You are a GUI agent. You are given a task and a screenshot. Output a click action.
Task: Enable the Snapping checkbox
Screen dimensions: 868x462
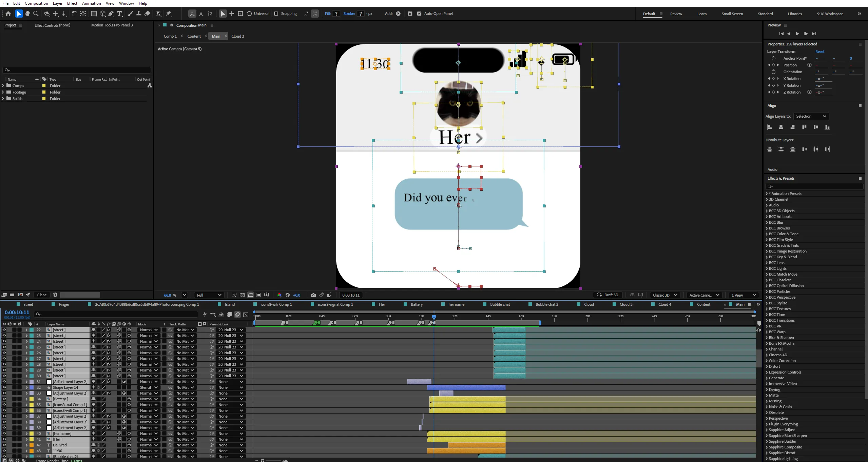pyautogui.click(x=276, y=14)
